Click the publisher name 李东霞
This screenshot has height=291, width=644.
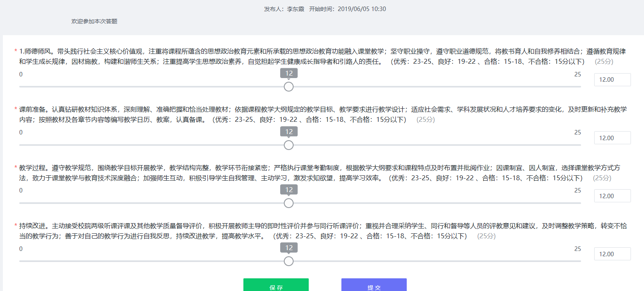(295, 9)
